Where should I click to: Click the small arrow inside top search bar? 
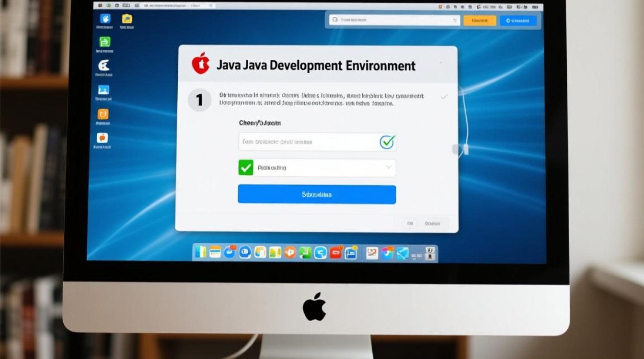tap(454, 21)
